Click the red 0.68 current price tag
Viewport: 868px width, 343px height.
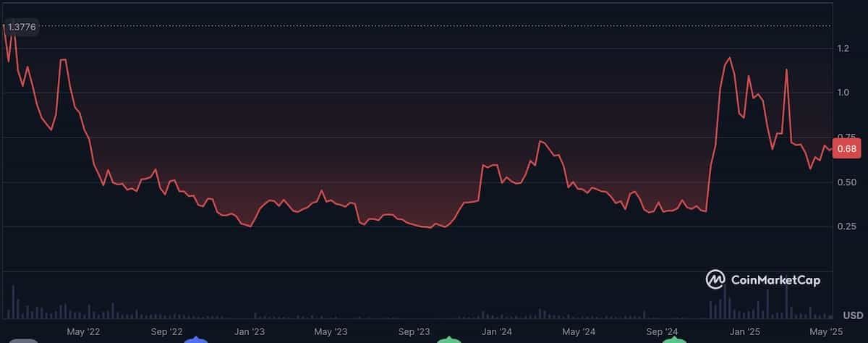click(x=846, y=149)
